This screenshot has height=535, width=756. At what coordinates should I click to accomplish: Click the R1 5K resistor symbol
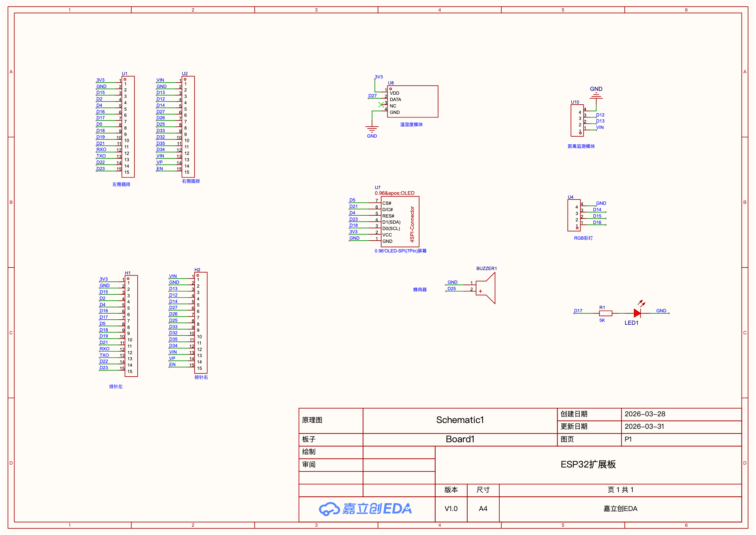pyautogui.click(x=605, y=313)
